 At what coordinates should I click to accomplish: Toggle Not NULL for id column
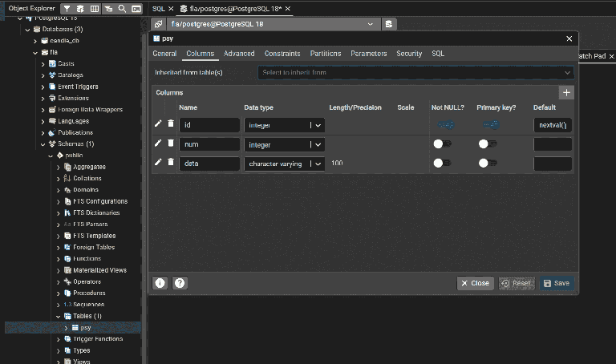447,125
